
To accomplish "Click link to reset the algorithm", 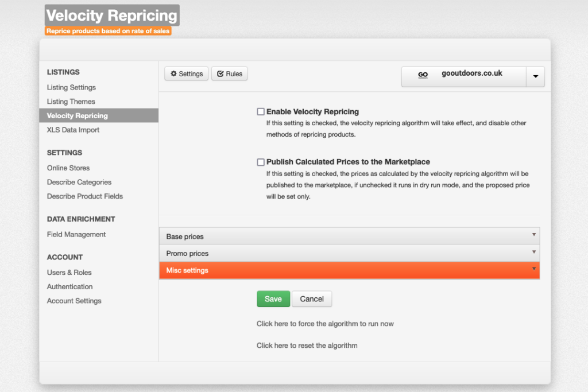I will 307,346.
